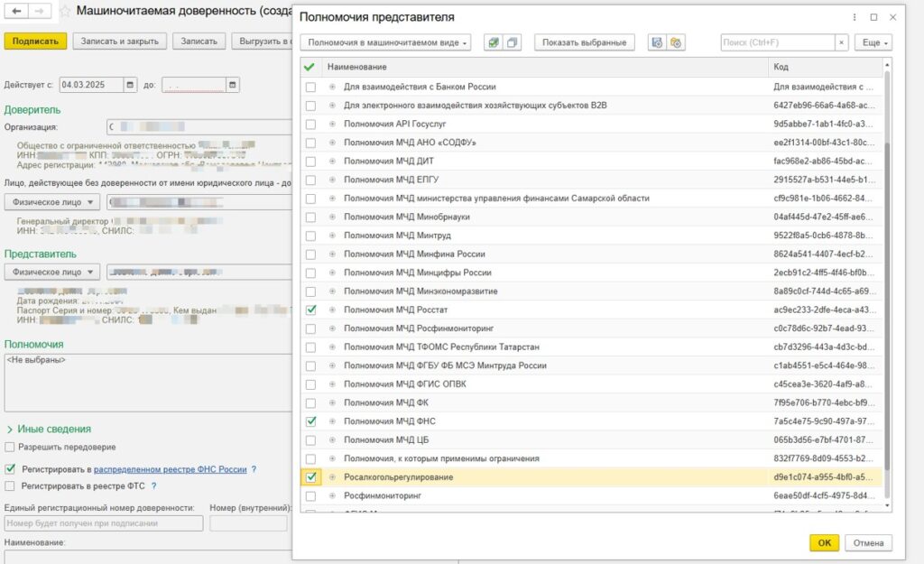Screen dimensions: 924x564
Task: Open 'Физическое лицо' dropdown for acting person
Action: click(52, 202)
